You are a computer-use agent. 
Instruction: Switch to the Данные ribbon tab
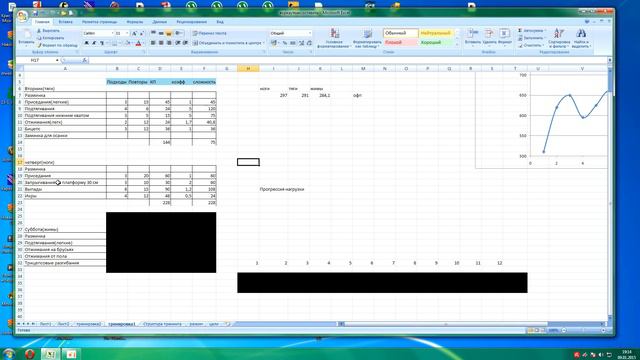point(160,22)
